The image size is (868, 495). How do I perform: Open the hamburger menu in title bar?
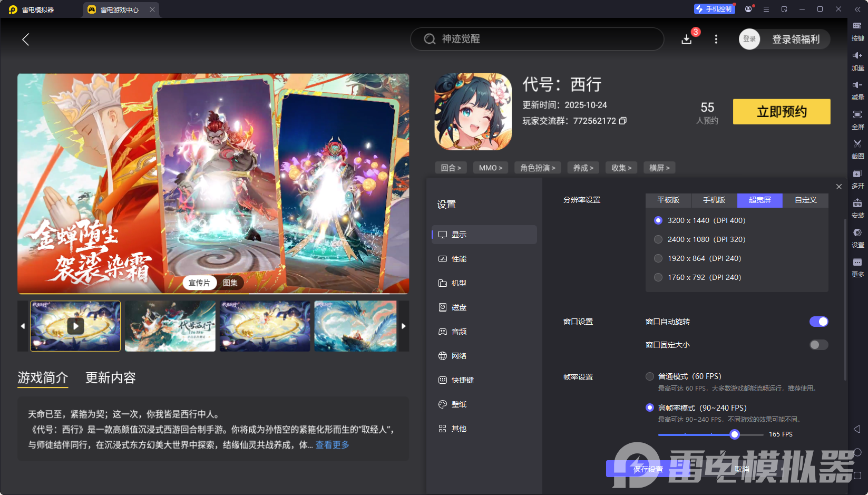tap(766, 9)
